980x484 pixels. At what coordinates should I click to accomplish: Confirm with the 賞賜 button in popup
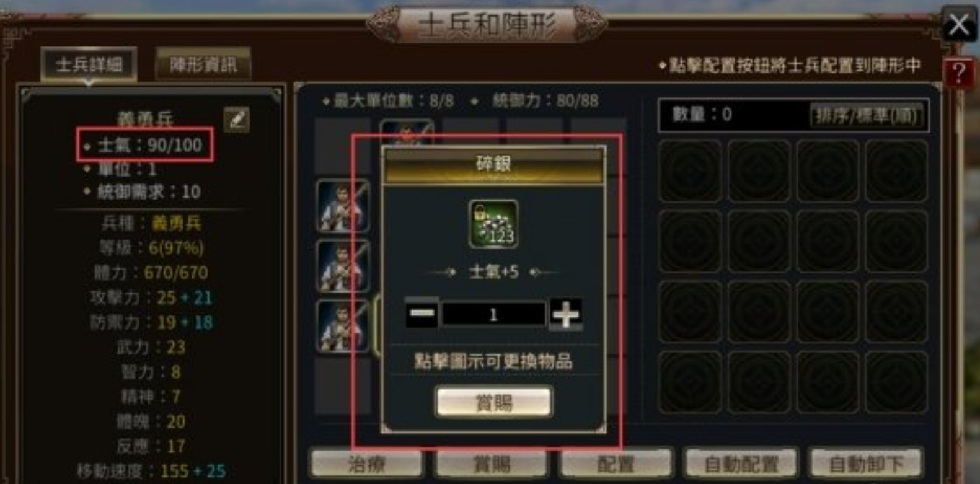point(493,403)
